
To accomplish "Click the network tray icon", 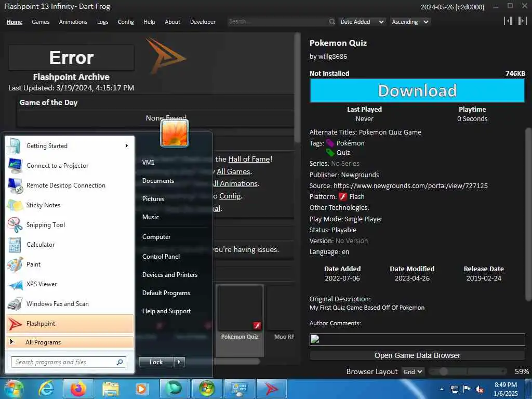I will pos(454,389).
